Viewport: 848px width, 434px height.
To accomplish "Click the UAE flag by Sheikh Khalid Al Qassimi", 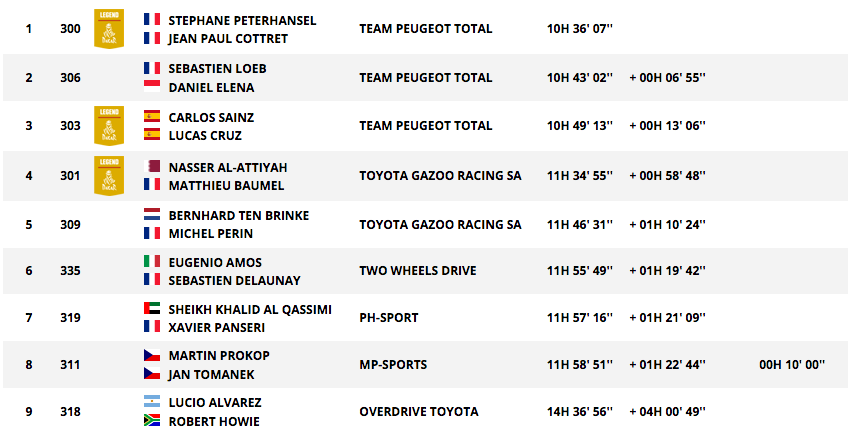I will tap(152, 309).
